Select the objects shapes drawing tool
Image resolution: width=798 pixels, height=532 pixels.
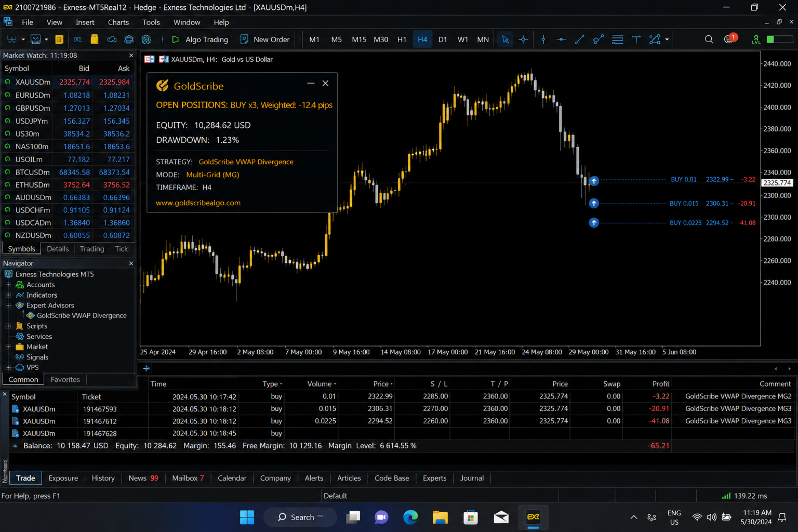[x=655, y=39]
